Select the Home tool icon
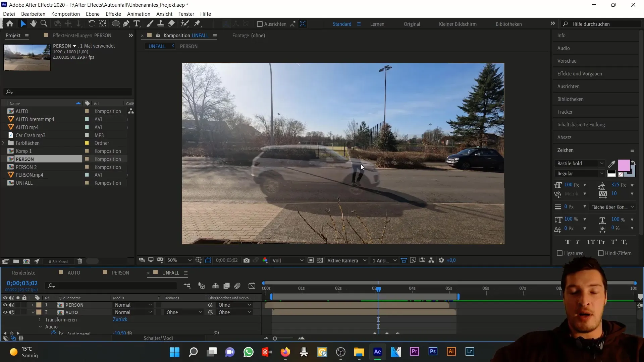644x362 pixels. 10,24
